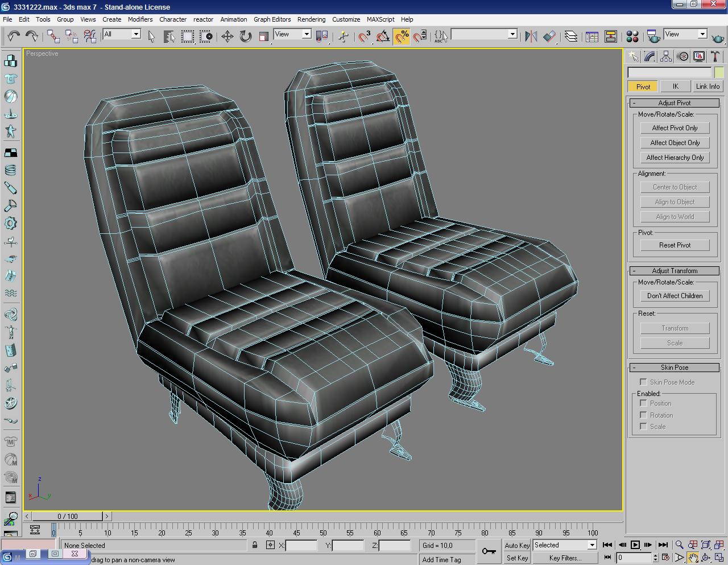The height and width of the screenshot is (565, 728).
Task: Activate the Rectangular Selection Region tool
Action: coord(188,36)
